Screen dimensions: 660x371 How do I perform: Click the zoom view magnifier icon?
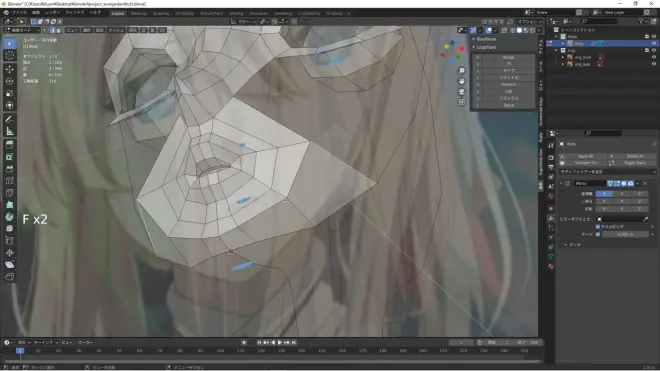[462, 70]
